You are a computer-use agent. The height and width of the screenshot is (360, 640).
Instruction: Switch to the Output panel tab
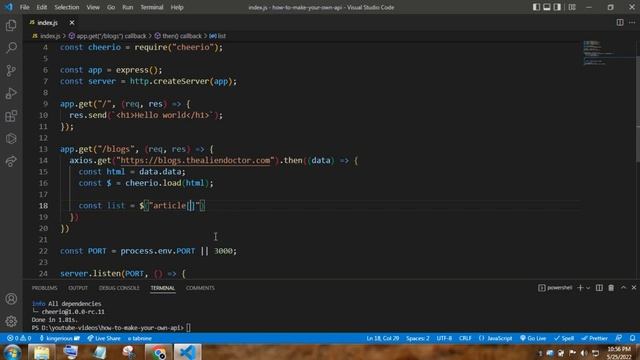(78, 288)
